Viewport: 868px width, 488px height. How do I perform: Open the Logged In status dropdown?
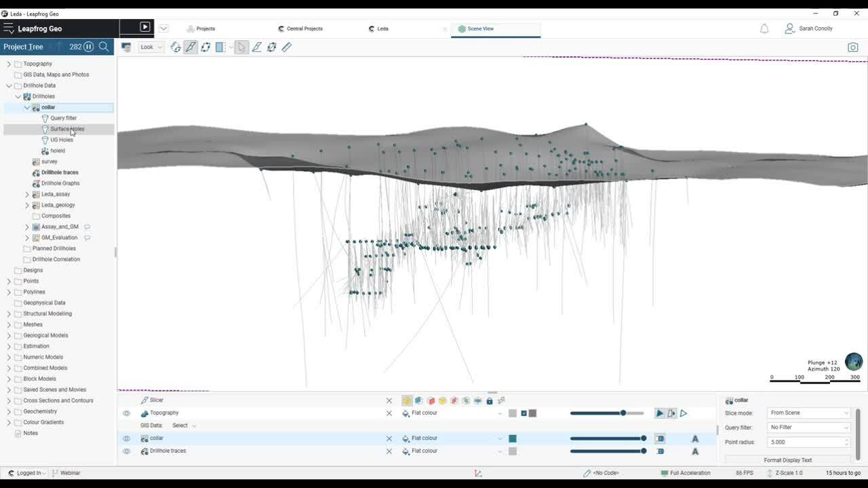pos(27,473)
